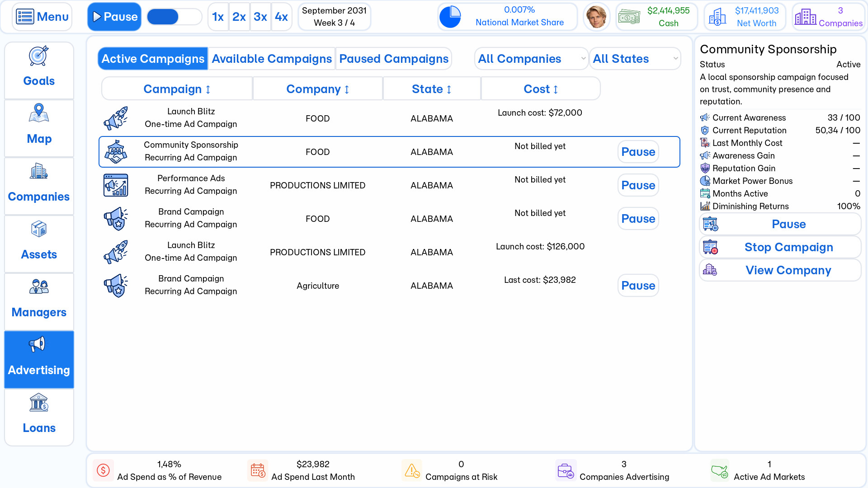
Task: Open the All Companies dropdown
Action: click(531, 59)
